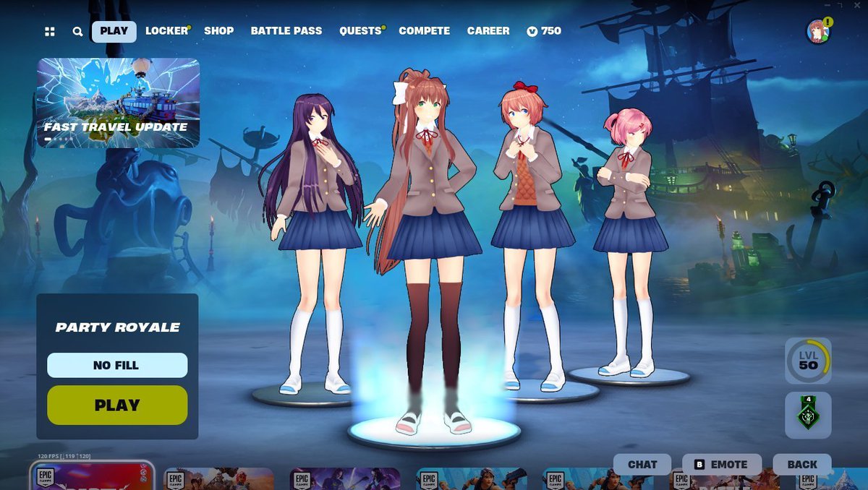This screenshot has width=868, height=490.
Task: Click the BACK button
Action: click(x=801, y=464)
